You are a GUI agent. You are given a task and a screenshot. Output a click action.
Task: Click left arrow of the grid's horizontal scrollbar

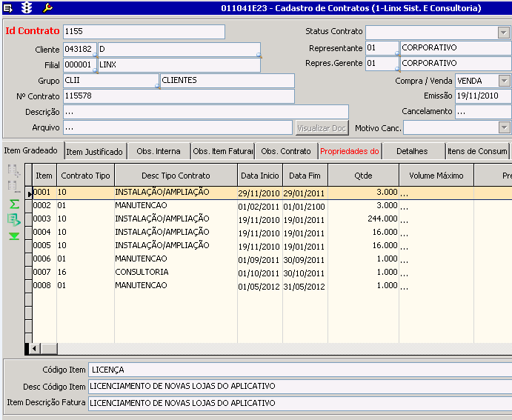pyautogui.click(x=33, y=348)
